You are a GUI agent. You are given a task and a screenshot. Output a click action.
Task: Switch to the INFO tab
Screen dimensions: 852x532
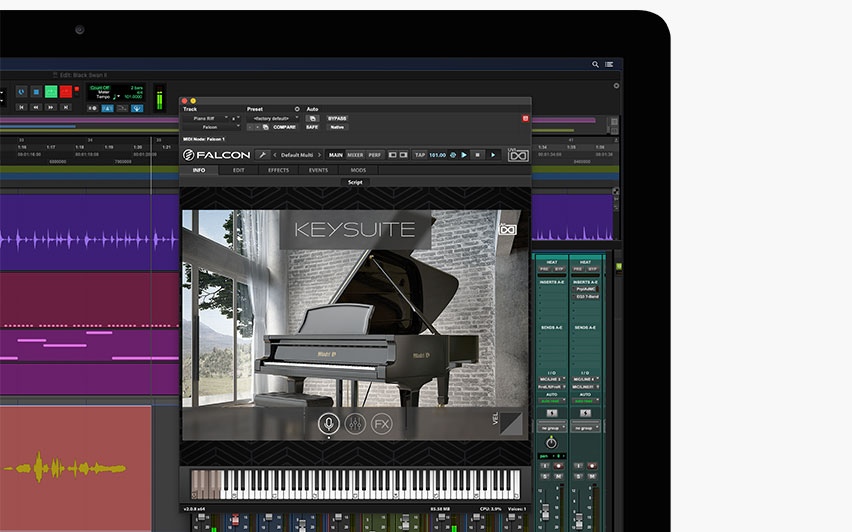pyautogui.click(x=199, y=170)
